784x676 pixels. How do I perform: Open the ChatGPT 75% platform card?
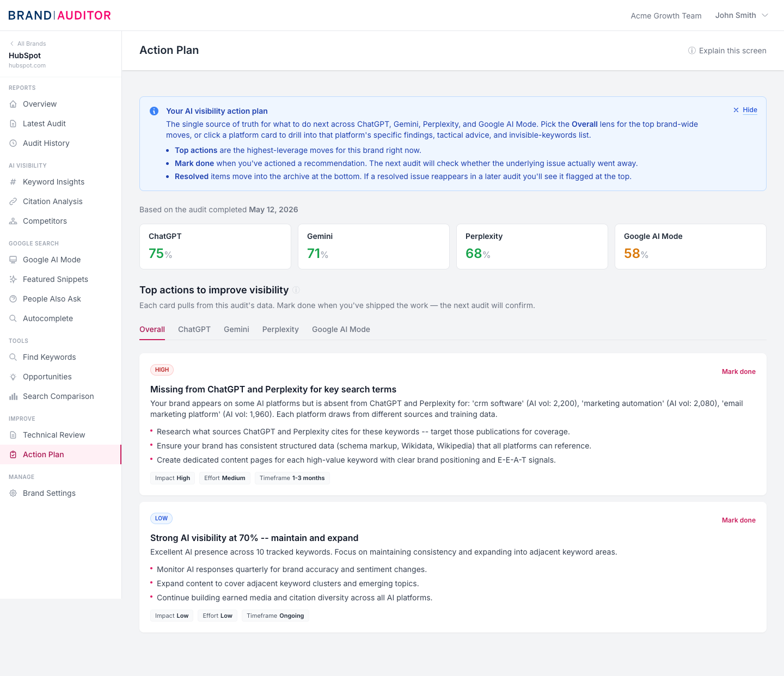pos(215,247)
